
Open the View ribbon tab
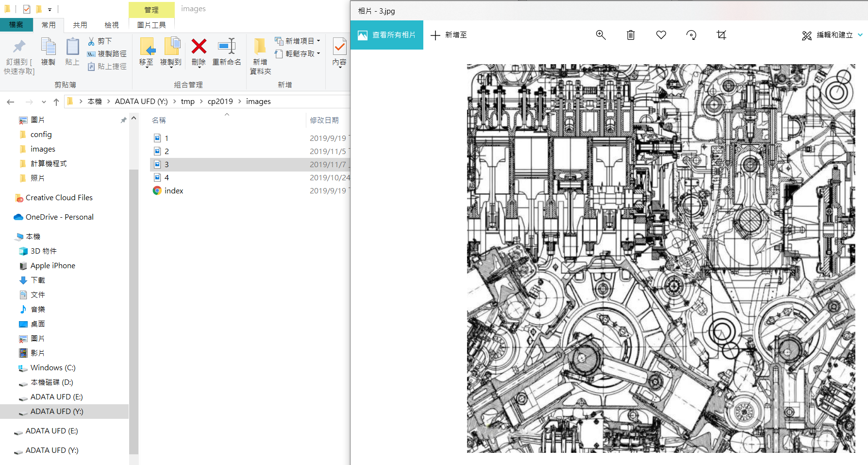coord(111,25)
